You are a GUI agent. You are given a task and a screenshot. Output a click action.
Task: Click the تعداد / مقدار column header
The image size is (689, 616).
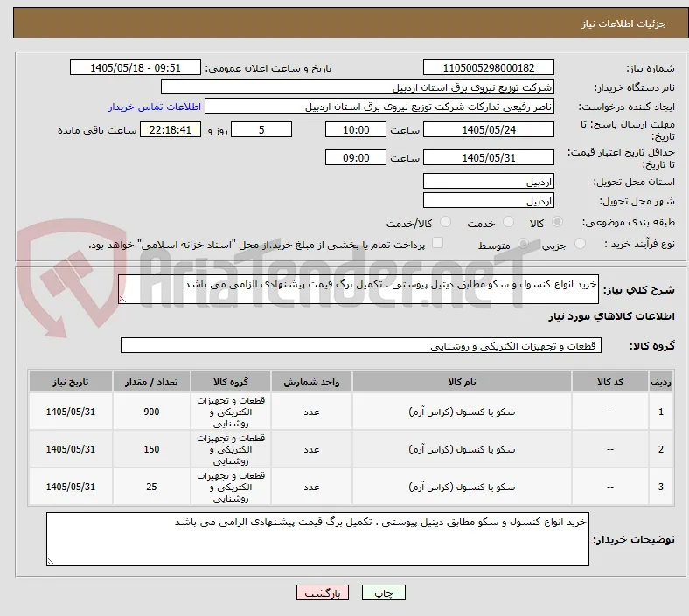point(151,382)
